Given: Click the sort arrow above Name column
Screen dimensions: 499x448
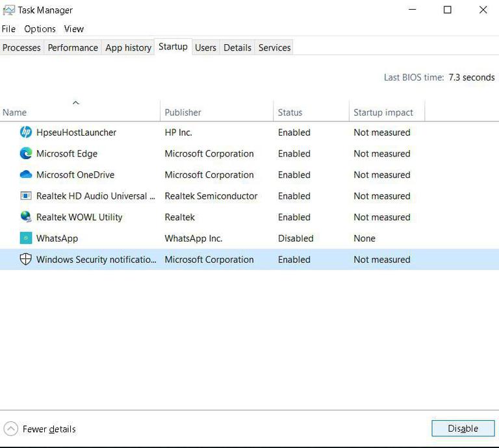Looking at the screenshot, I should point(76,103).
